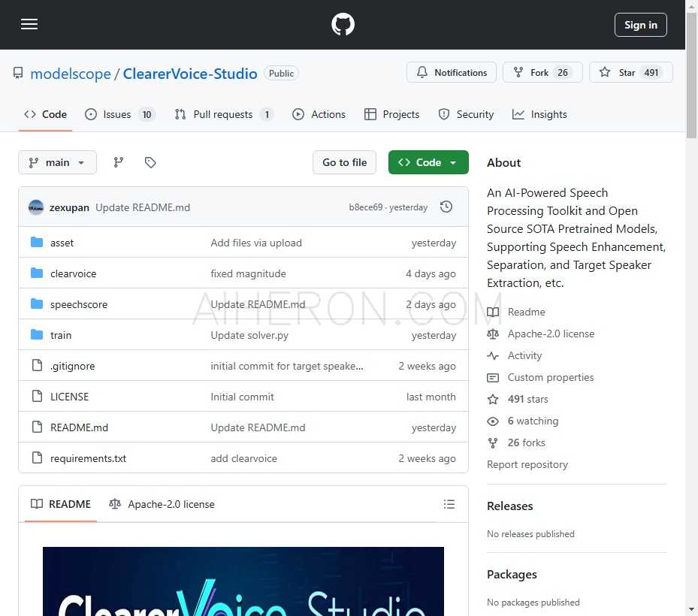This screenshot has height=616, width=698.
Task: Switch to the Code tab
Action: point(45,114)
